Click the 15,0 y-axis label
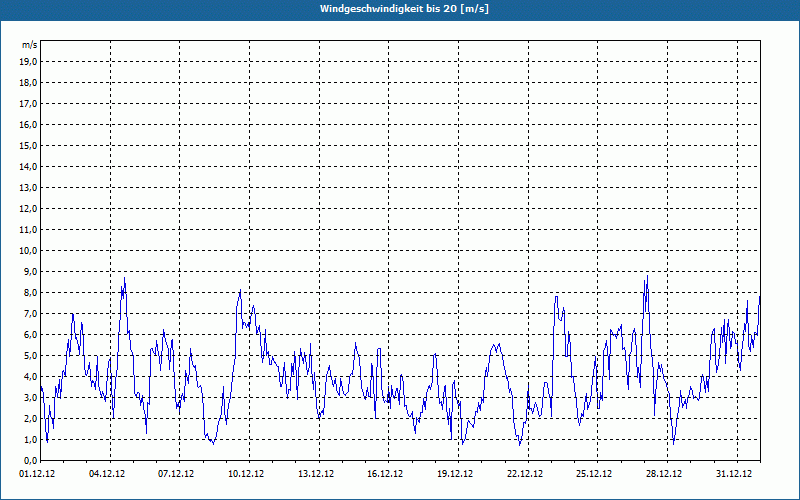This screenshot has height=500, width=800. (x=28, y=145)
